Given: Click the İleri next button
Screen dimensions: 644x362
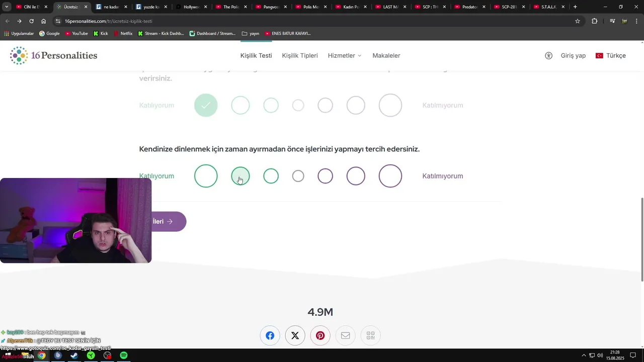Looking at the screenshot, I should click(168, 222).
